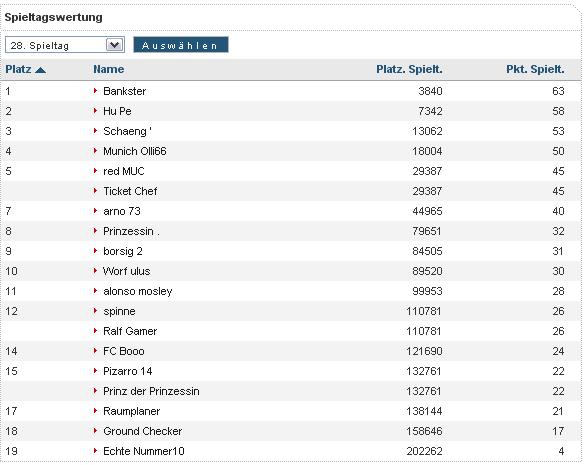Sort by Pkt. Spielt. column
The image size is (585, 465).
(535, 69)
